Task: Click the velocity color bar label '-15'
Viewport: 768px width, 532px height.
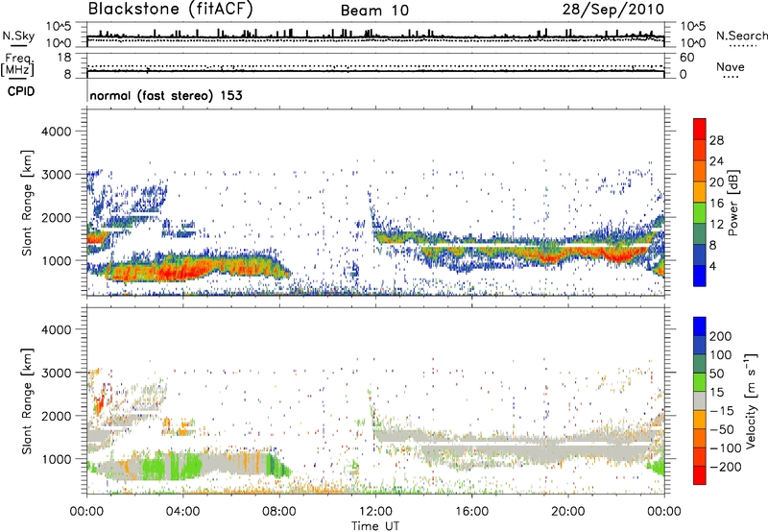Action: tap(721, 411)
